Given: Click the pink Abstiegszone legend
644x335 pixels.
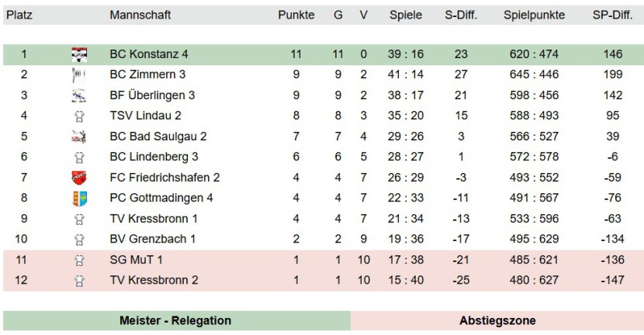Looking at the screenshot, I should pos(497,320).
